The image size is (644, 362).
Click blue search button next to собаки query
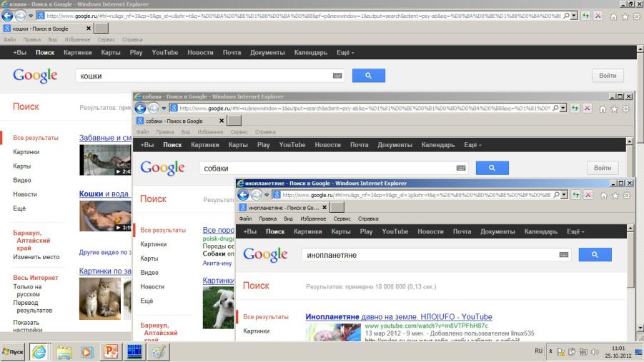pyautogui.click(x=492, y=168)
